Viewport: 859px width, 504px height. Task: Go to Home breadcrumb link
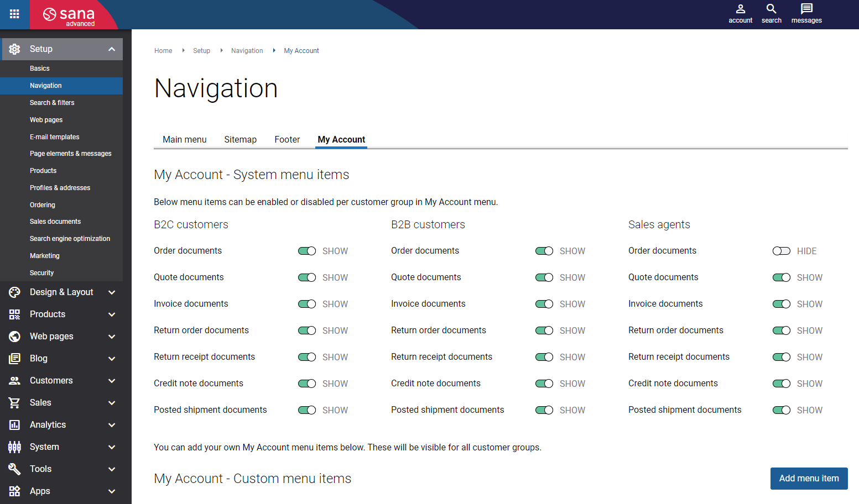click(x=163, y=51)
